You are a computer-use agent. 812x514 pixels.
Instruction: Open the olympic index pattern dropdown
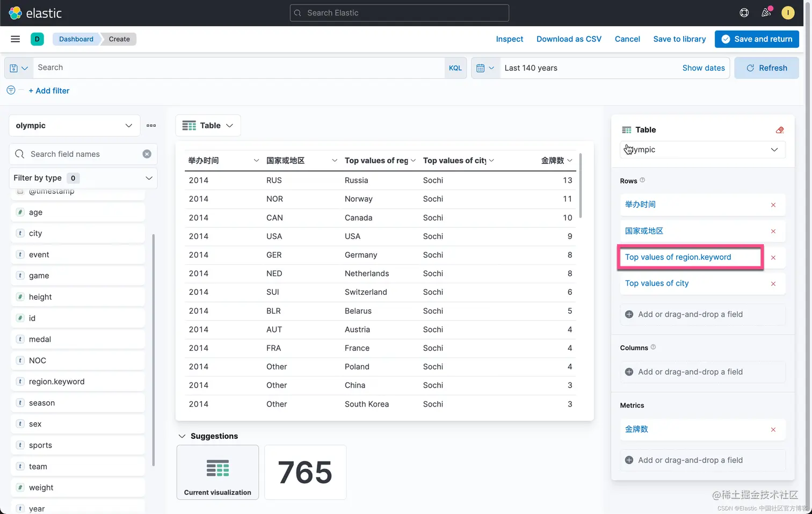(x=75, y=126)
